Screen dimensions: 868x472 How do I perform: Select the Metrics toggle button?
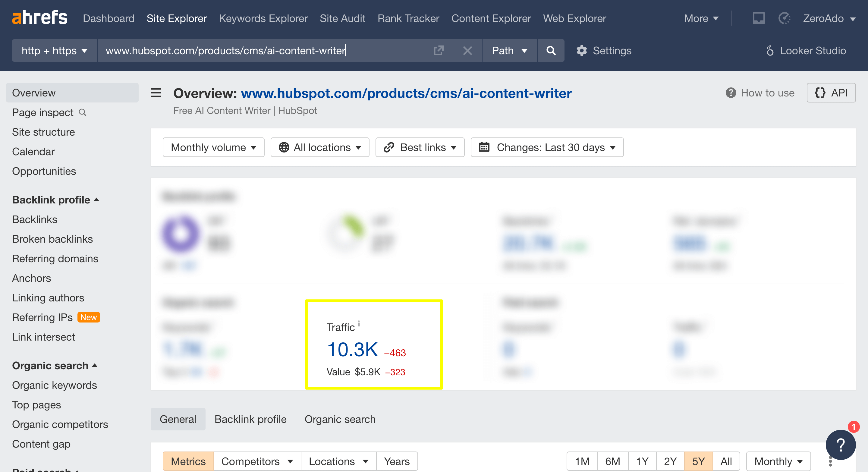188,461
